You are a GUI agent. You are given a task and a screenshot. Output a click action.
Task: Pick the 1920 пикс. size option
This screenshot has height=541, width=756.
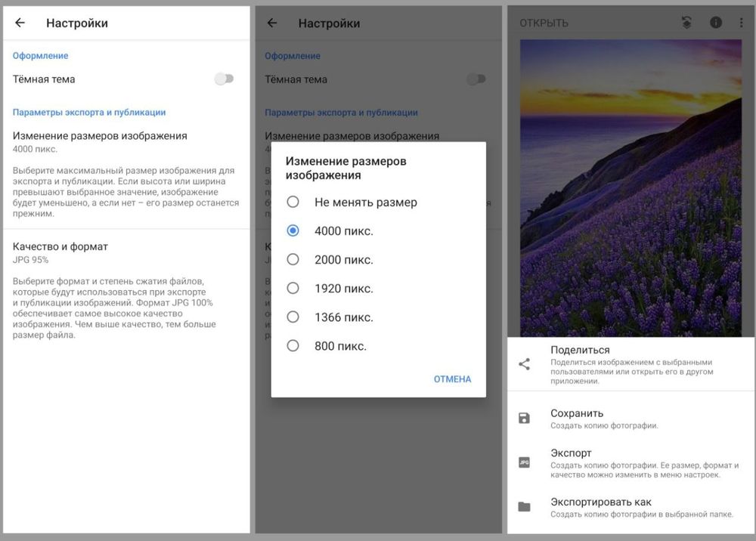(293, 289)
